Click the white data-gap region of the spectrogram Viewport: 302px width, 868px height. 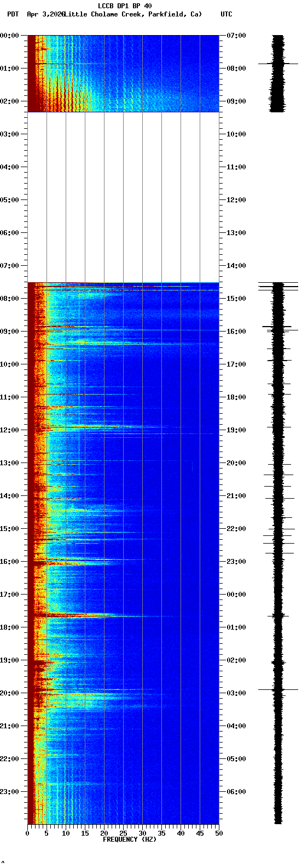click(123, 197)
